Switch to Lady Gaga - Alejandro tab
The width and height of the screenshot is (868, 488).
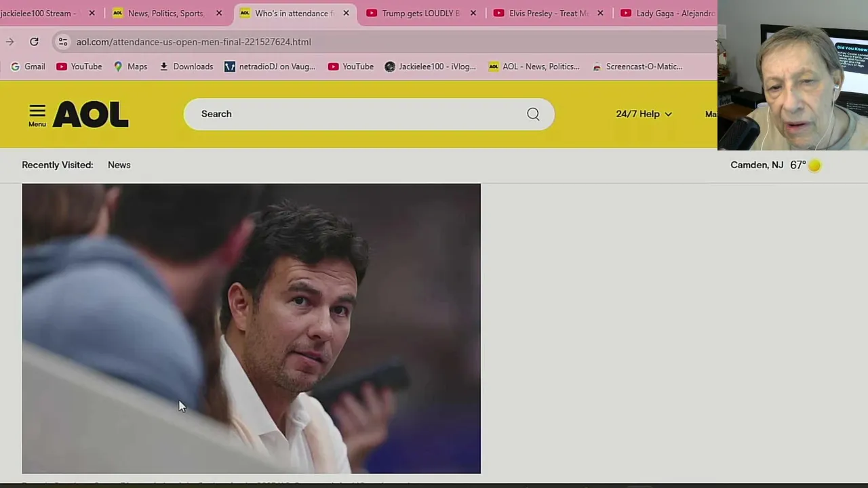[x=666, y=13]
